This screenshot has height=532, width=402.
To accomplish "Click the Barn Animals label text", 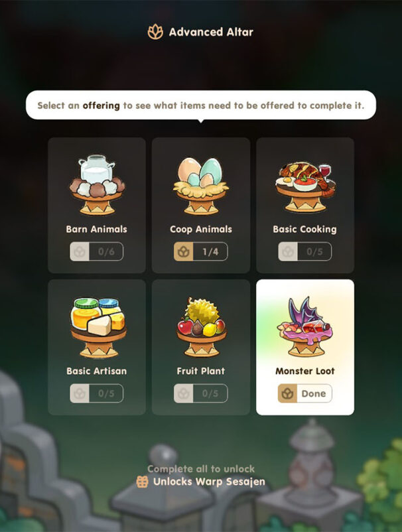I will coord(97,230).
